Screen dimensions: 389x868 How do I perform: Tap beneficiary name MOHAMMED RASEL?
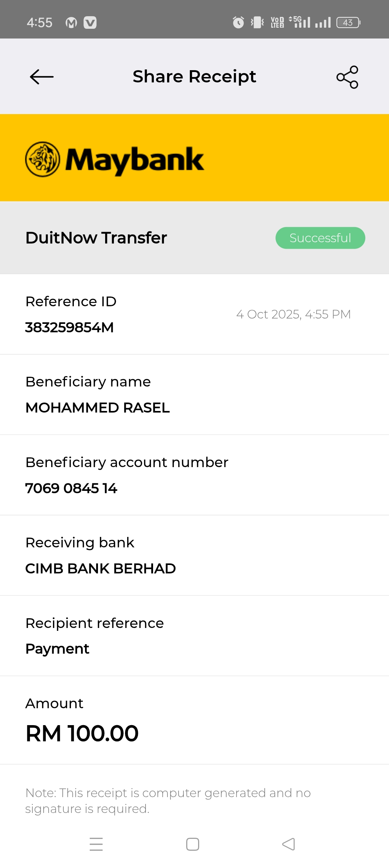pyautogui.click(x=98, y=408)
